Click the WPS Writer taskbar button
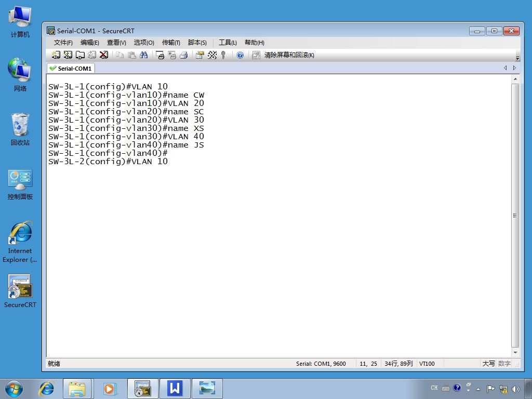Viewport: 532px width, 399px height. 175,389
